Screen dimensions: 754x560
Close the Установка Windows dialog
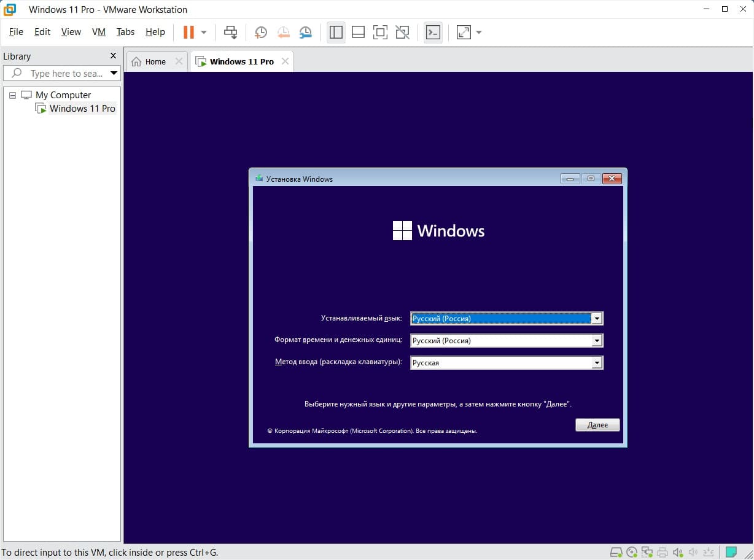click(612, 179)
